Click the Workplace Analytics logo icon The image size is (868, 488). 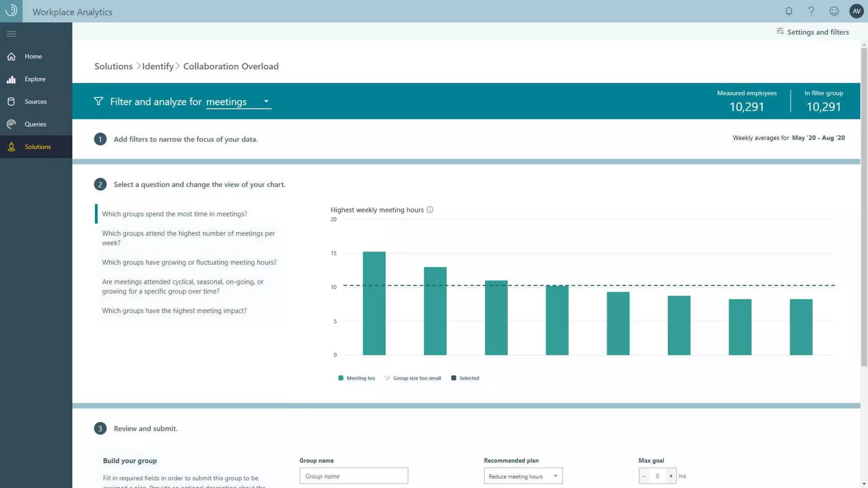click(x=11, y=11)
